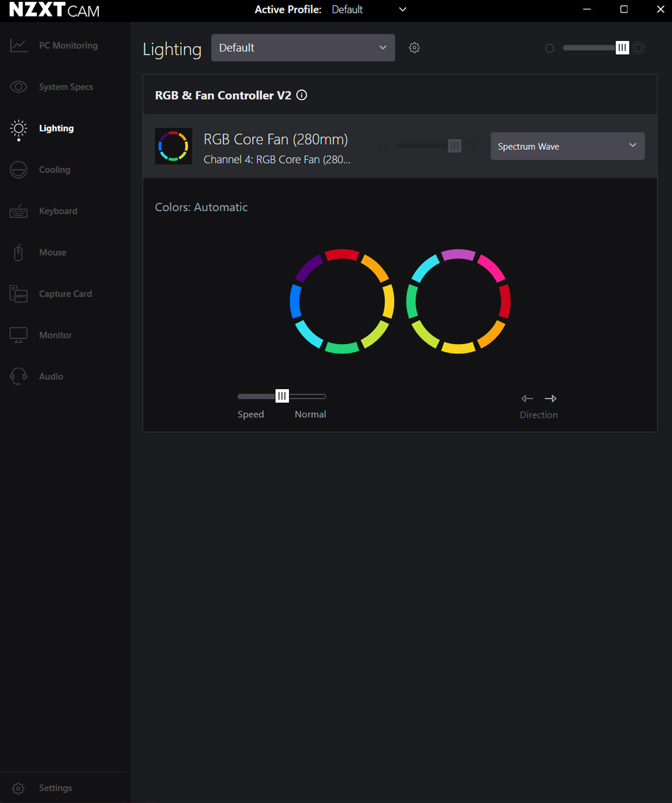The width and height of the screenshot is (672, 803).
Task: Open the Capture Card section
Action: tap(66, 294)
